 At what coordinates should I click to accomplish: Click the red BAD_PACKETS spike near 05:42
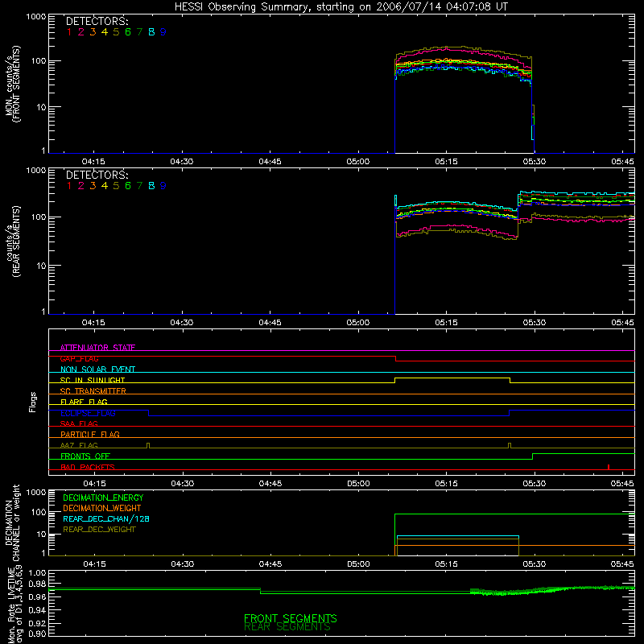click(x=609, y=467)
